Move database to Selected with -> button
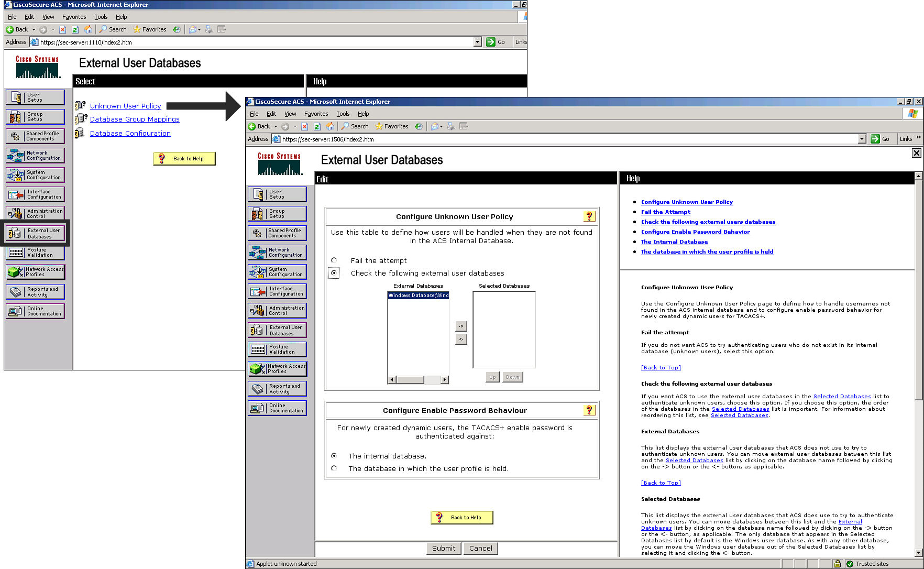 pos(461,326)
